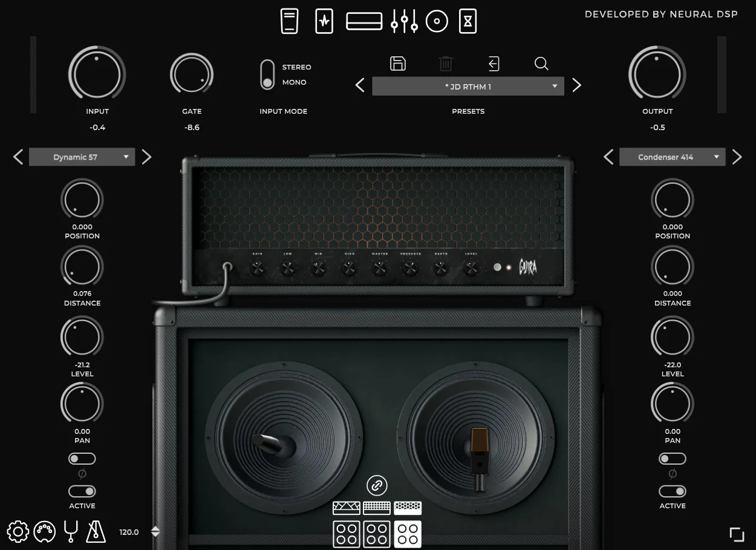756x550 pixels.
Task: Open the equalizer sliders section icon
Action: point(404,21)
